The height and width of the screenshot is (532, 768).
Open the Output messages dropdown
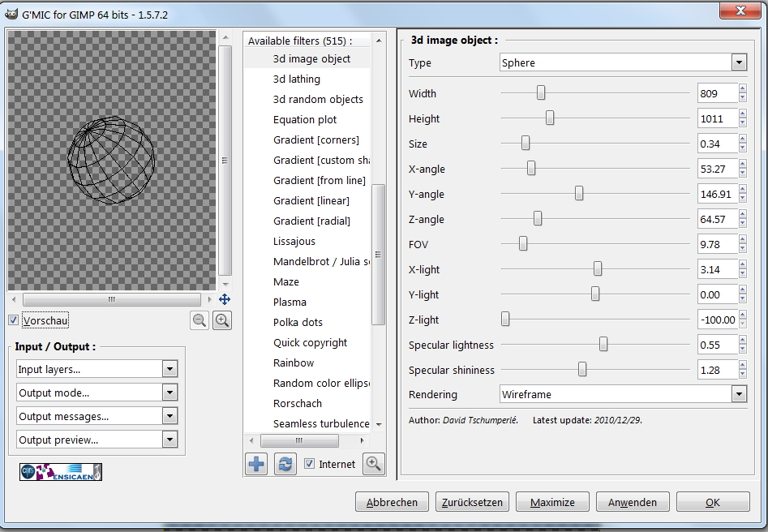(97, 416)
